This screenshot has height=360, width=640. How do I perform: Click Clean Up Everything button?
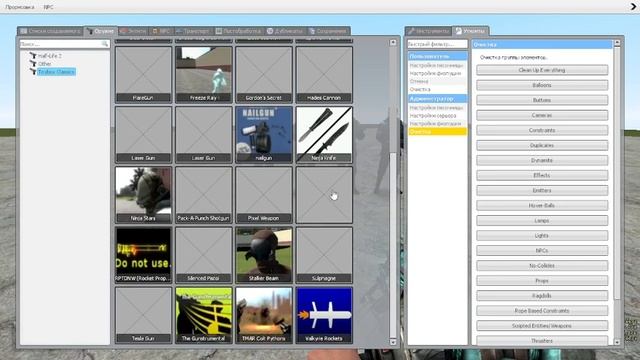(542, 70)
